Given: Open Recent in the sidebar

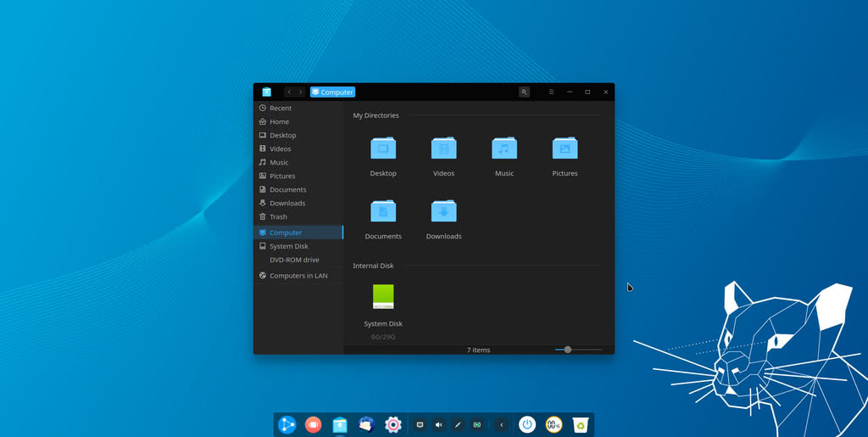Looking at the screenshot, I should point(298,108).
